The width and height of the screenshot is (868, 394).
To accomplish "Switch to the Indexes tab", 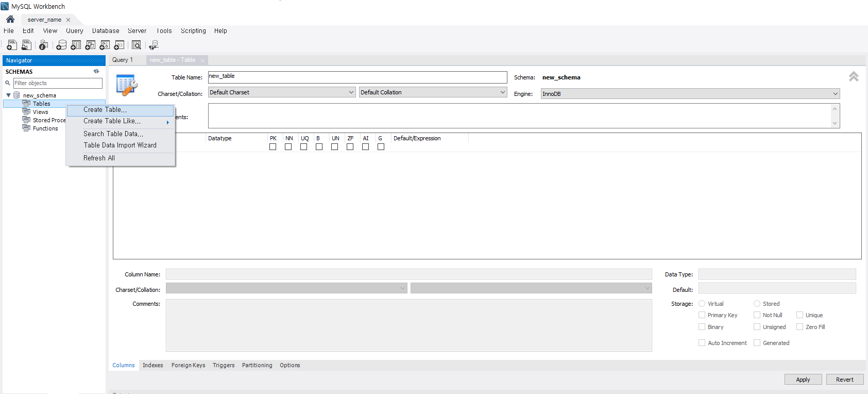I will click(x=153, y=365).
